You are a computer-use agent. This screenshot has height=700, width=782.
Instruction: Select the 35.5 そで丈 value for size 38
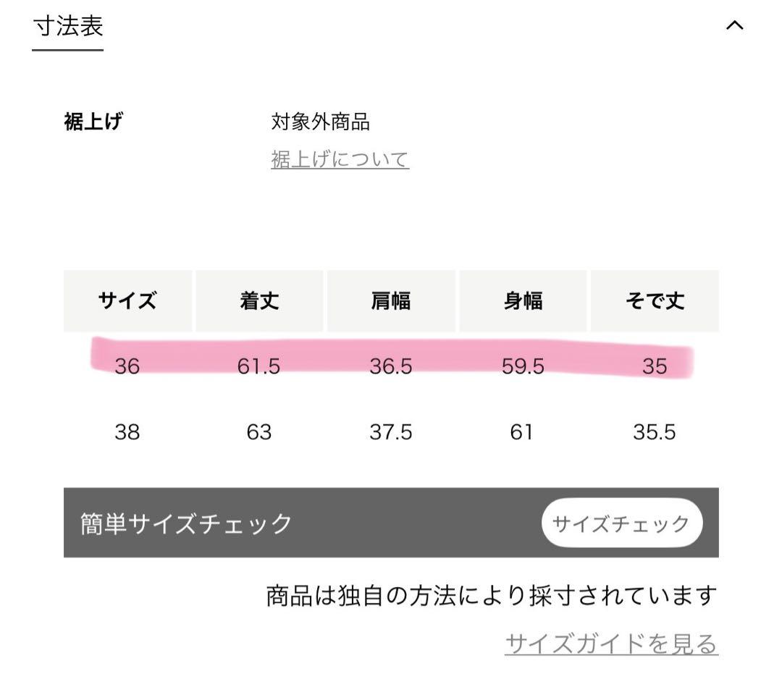point(655,432)
